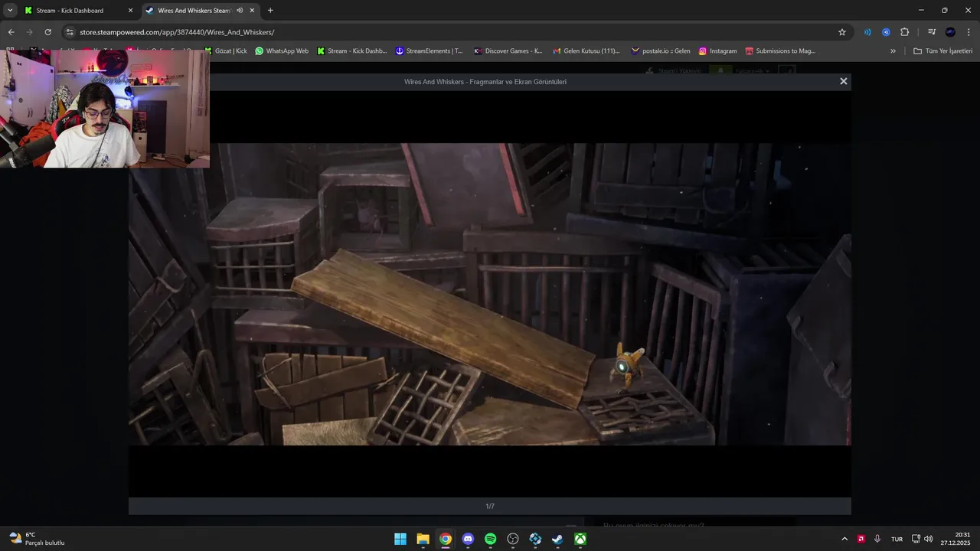Select the Wires And Whiskers Steam tab

(193, 11)
